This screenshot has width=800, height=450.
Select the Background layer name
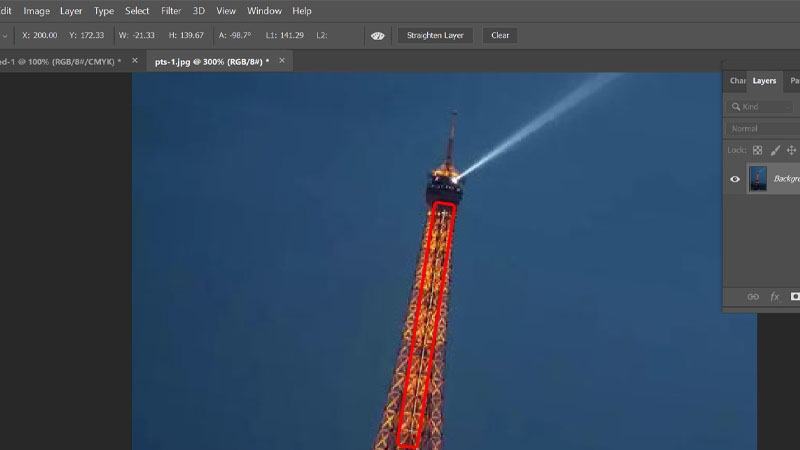[786, 179]
